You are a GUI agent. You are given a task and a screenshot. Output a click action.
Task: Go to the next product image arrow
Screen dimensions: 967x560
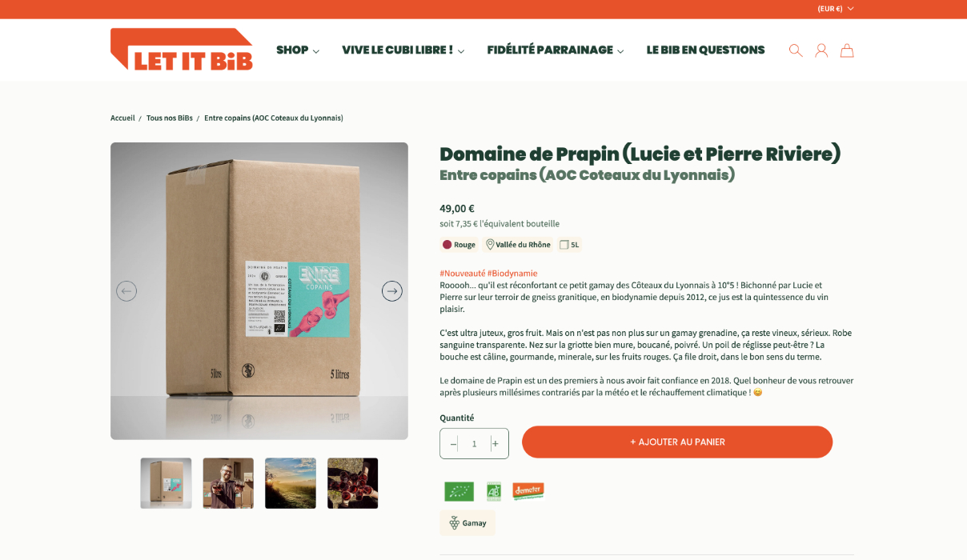click(391, 291)
